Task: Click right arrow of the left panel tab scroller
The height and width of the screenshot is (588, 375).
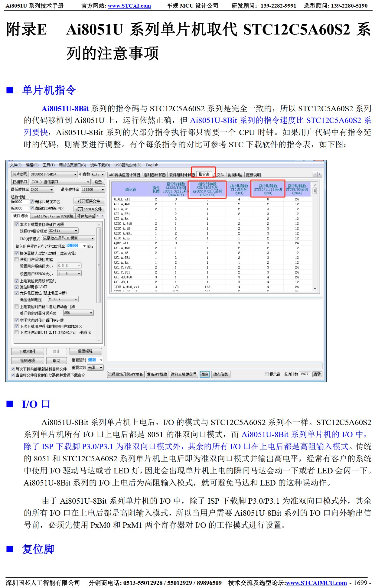Action: (102, 216)
